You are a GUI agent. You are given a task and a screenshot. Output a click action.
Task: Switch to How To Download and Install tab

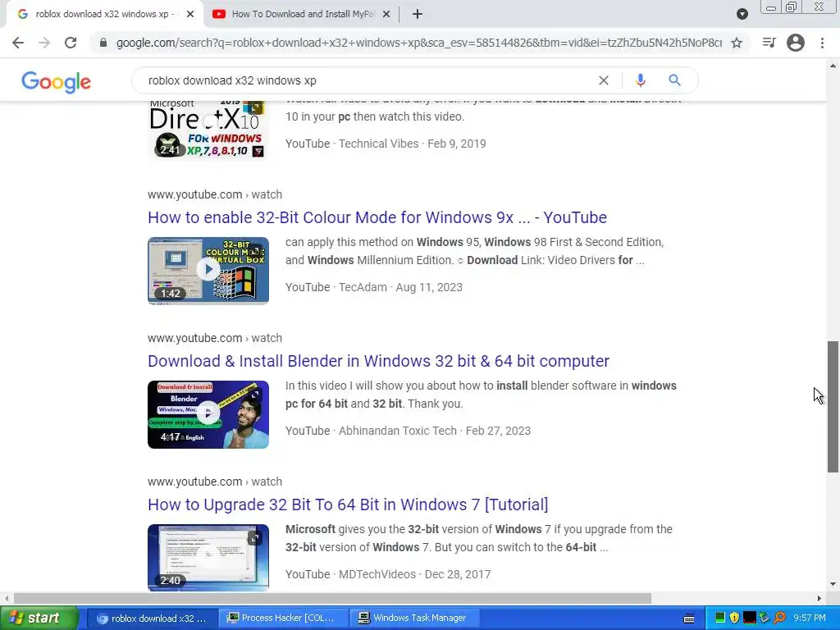point(303,14)
